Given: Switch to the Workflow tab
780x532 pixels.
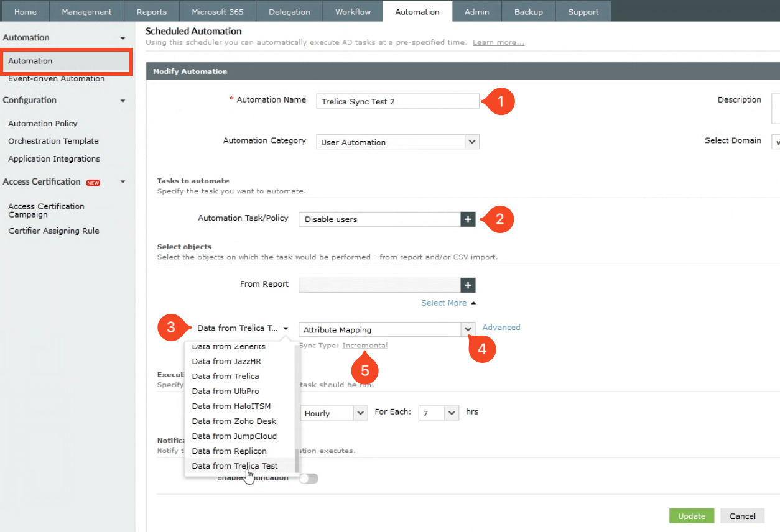Looking at the screenshot, I should click(353, 12).
